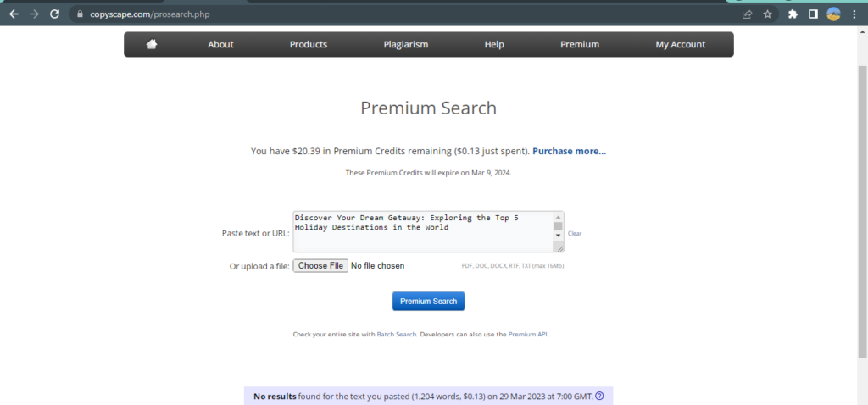Click the Purchase more... link
The height and width of the screenshot is (405, 868).
click(569, 151)
